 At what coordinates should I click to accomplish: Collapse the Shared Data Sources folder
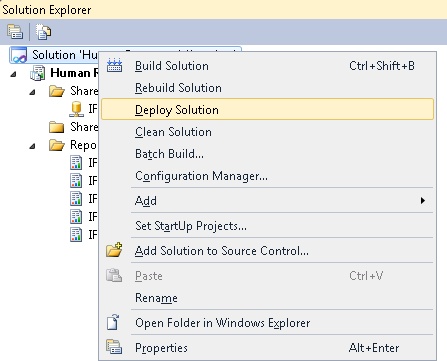(32, 92)
